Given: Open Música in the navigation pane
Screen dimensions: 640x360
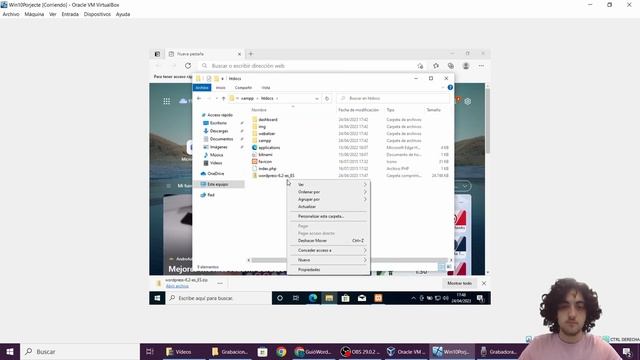Looking at the screenshot, I should pyautogui.click(x=216, y=155).
